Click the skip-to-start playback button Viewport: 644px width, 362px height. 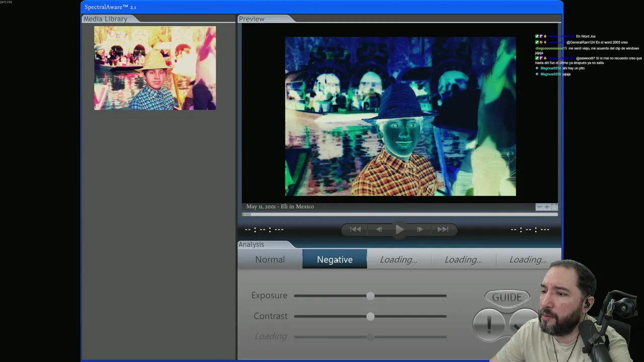coord(356,229)
